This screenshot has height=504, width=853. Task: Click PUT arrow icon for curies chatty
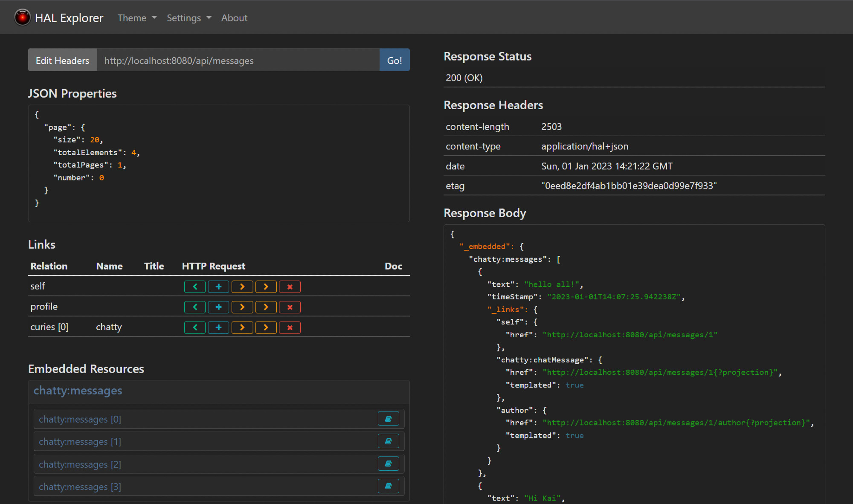(242, 327)
